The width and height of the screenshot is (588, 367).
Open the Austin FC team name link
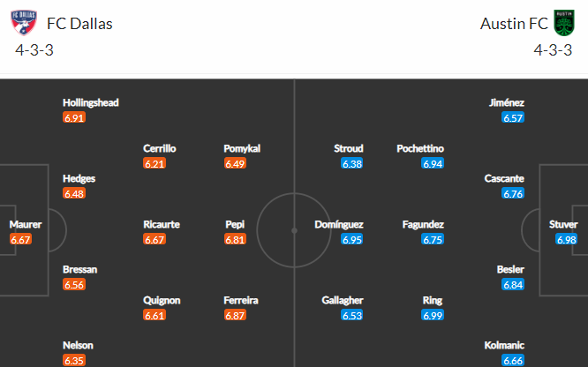[x=514, y=24]
